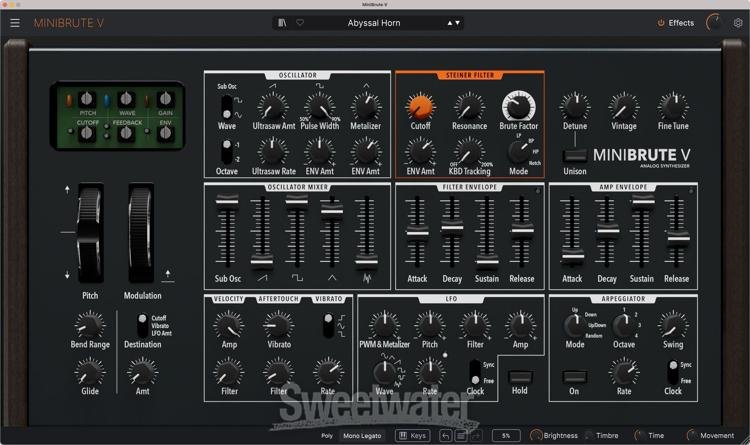750x445 pixels.
Task: Click the Swing knob in Arpeggiator
Action: 673,325
